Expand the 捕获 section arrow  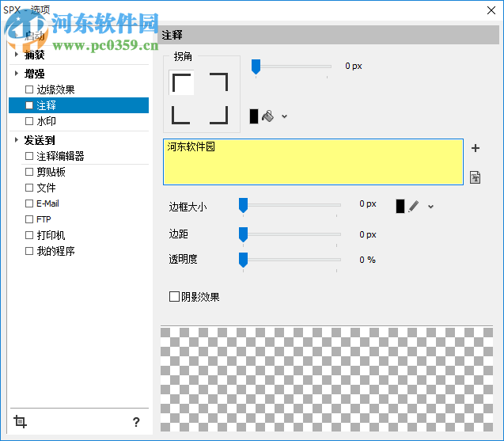pyautogui.click(x=17, y=55)
